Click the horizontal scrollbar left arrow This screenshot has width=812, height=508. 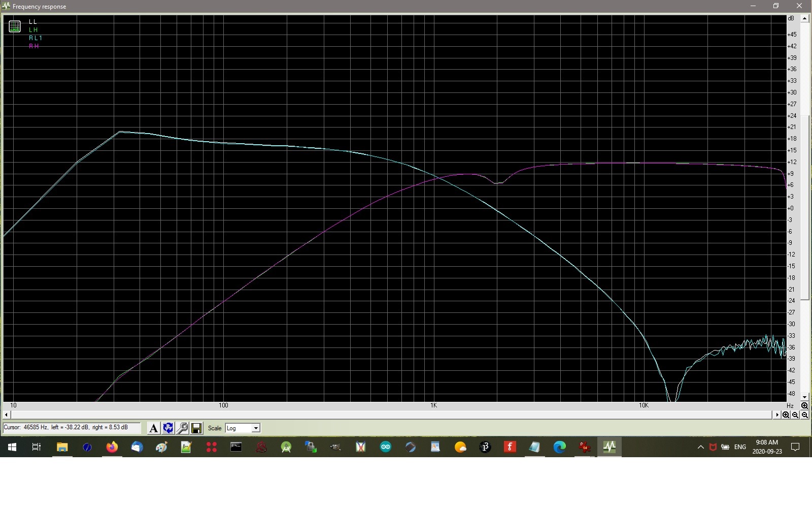pyautogui.click(x=7, y=415)
